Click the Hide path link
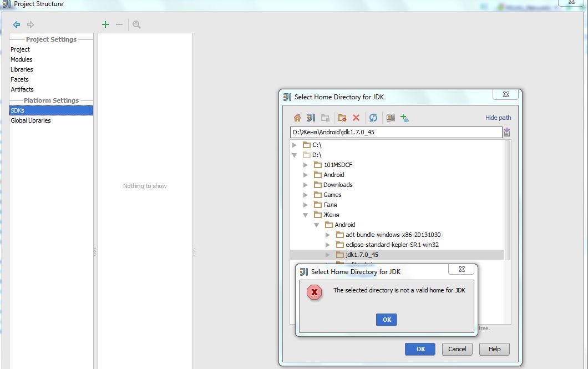This screenshot has width=588, height=369. (498, 118)
